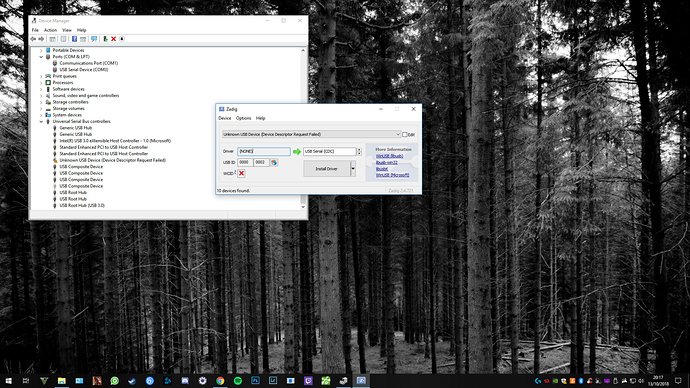
Task: Open the libusb-win32 information link
Action: point(387,162)
